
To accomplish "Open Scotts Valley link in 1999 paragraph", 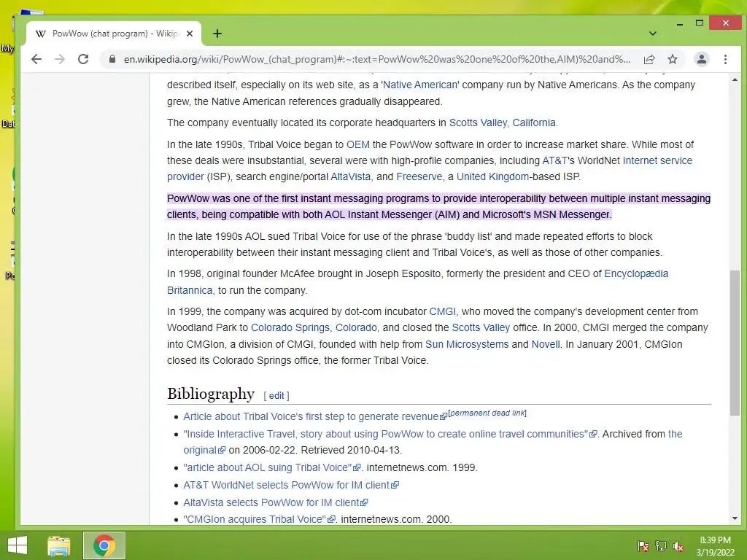I will coord(481,327).
